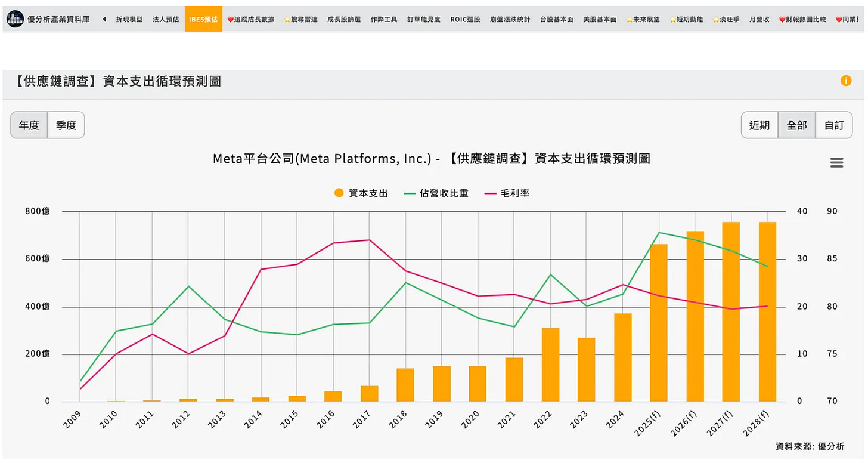Click the 2021 capital expenditure bar
This screenshot has height=463, width=868.
[x=514, y=379]
